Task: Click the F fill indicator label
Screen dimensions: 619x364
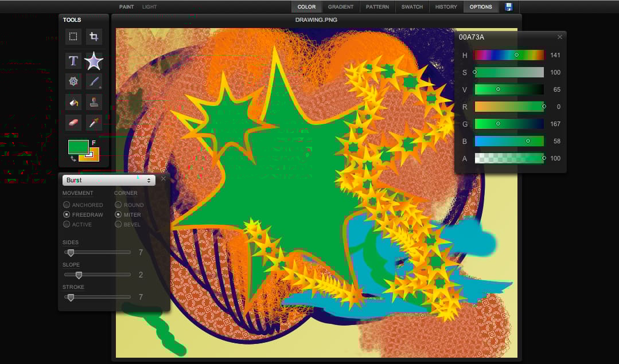Action: pos(94,143)
